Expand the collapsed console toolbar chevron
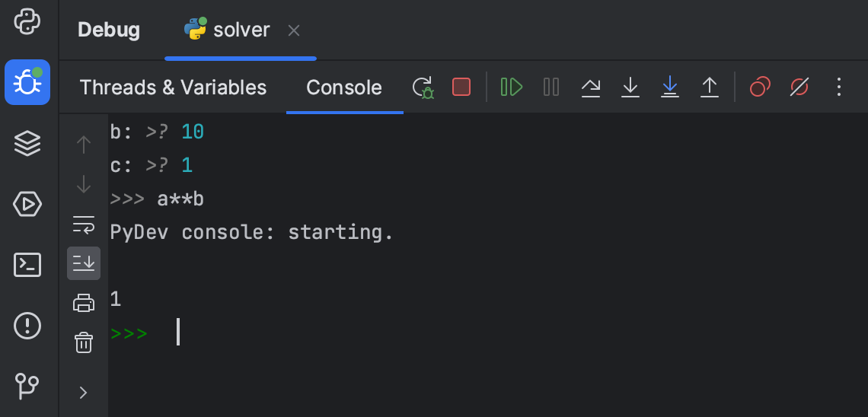The height and width of the screenshot is (417, 868). click(84, 393)
